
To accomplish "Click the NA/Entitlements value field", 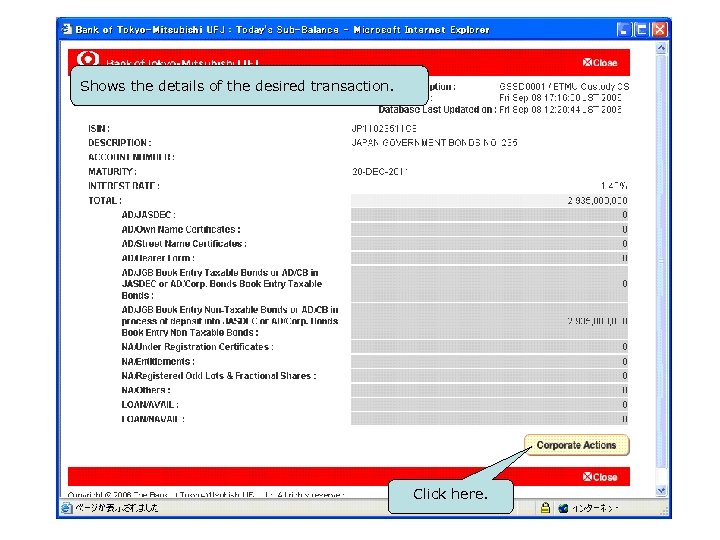I will tap(489, 361).
